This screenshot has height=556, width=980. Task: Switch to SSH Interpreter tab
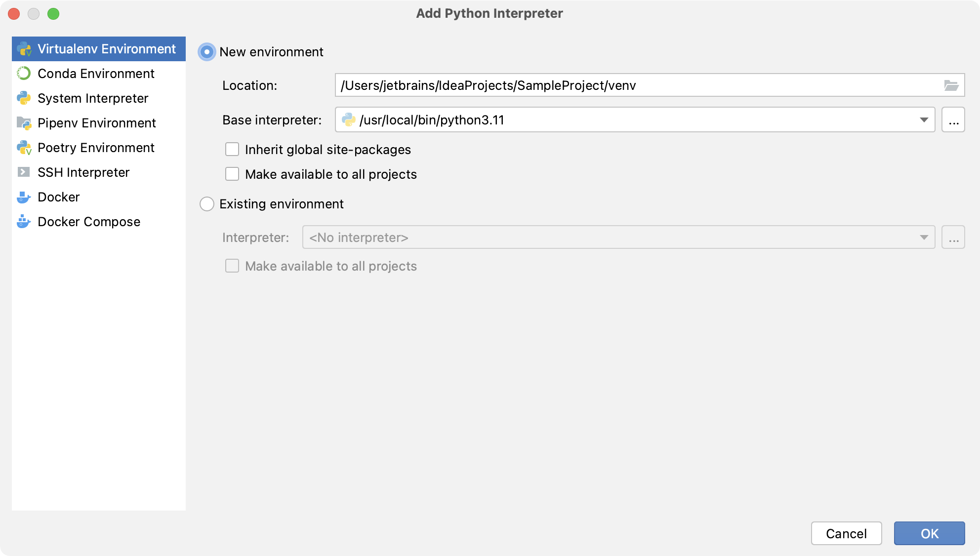tap(84, 172)
